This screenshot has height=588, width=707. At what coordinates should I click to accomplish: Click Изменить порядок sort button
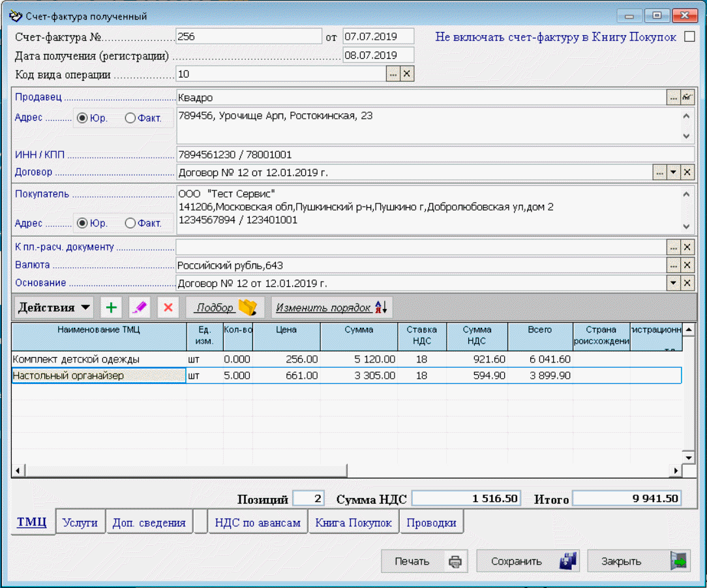(332, 308)
